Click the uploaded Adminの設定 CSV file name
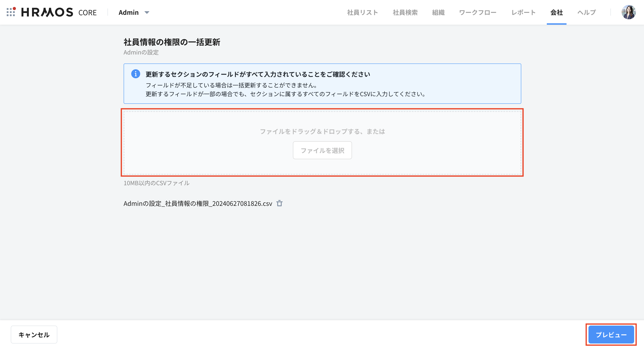The image size is (644, 348). point(197,204)
